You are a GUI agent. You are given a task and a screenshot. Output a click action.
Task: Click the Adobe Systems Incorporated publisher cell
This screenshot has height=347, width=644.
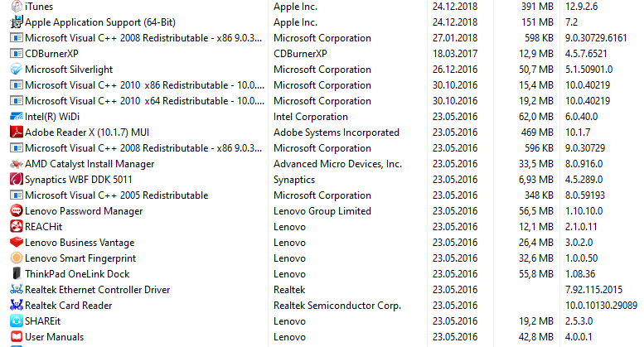336,133
